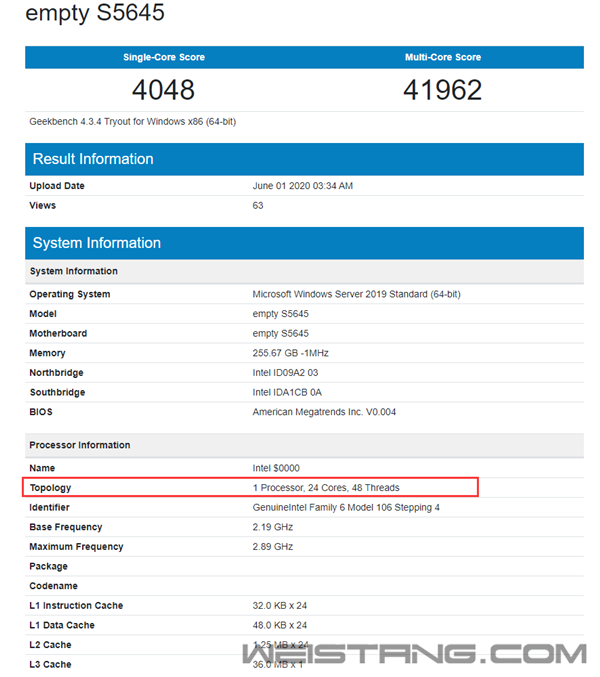Select the Upload Date label
This screenshot has width=600, height=677.
click(57, 186)
